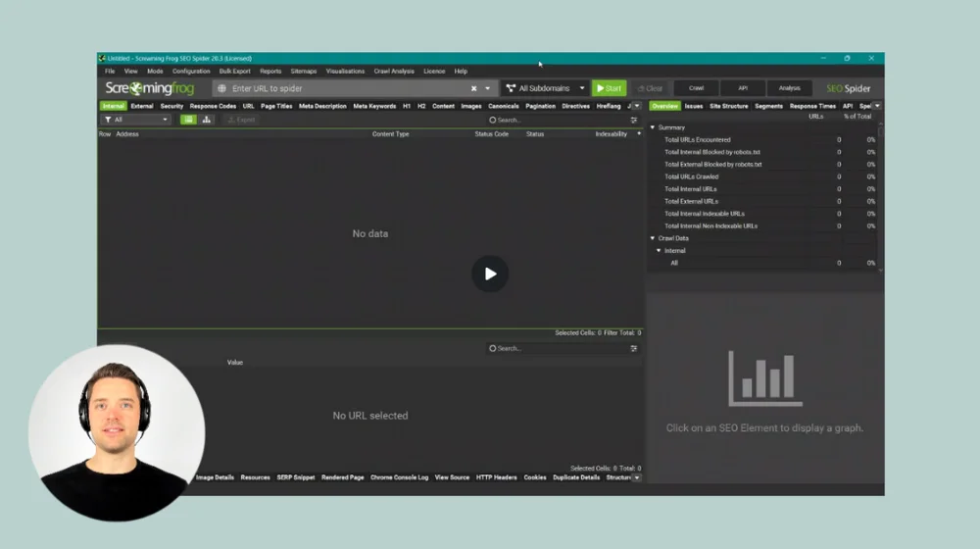
Task: Open the Reports menu
Action: click(x=270, y=72)
